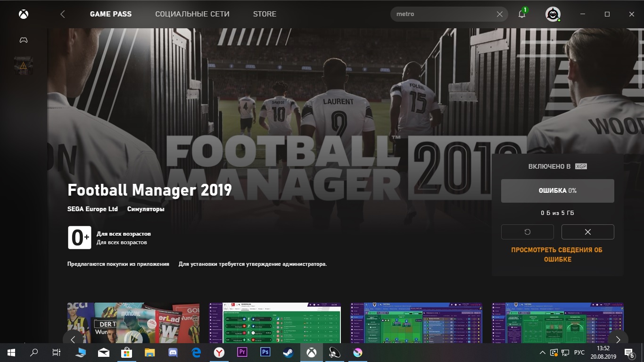Open the Bundesliga table screenshot thumbnail
This screenshot has width=644, height=362.
[x=275, y=323]
